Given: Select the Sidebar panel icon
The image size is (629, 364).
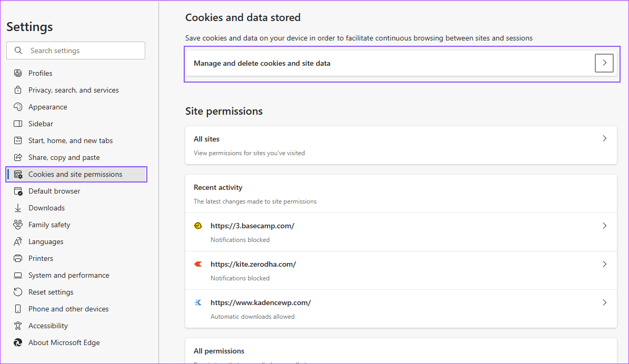Looking at the screenshot, I should [x=17, y=124].
